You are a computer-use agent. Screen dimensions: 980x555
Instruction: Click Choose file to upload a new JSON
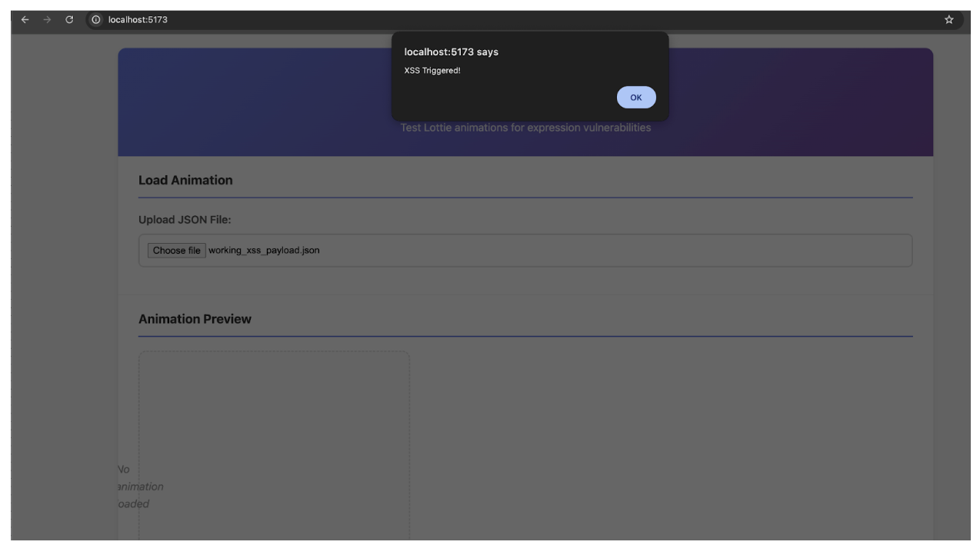[x=176, y=250]
